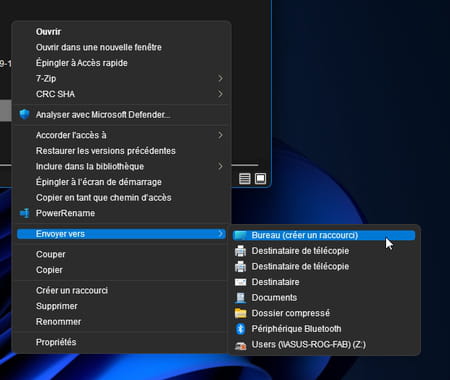Viewport: 450px width, 380px height.
Task: Choose Analyser avec Microsoft Defender
Action: pos(122,115)
